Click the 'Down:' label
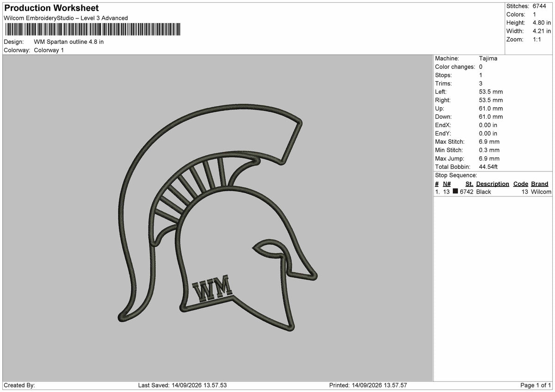Screen dimensions: 555x392 [x=444, y=116]
